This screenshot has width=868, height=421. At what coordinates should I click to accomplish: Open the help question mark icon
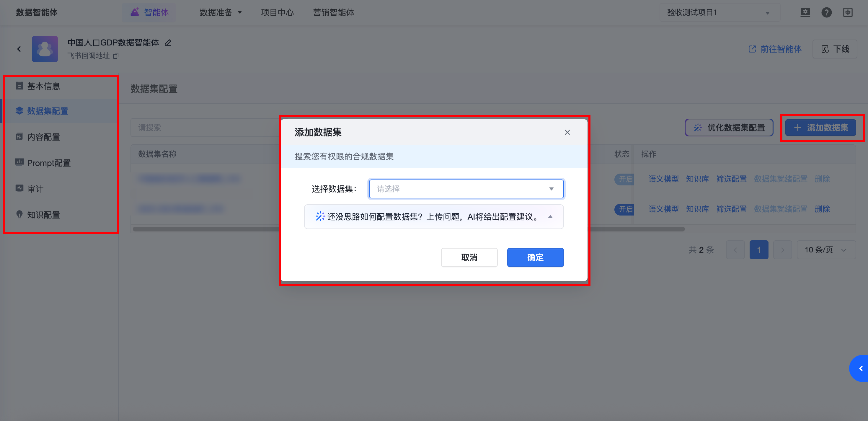coord(826,12)
